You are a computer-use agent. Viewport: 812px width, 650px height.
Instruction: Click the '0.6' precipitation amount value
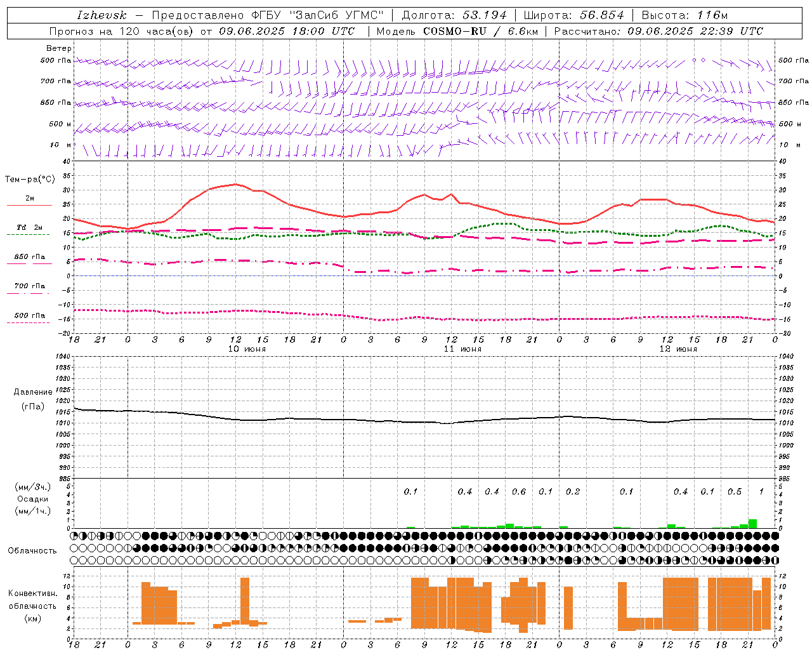[x=519, y=491]
